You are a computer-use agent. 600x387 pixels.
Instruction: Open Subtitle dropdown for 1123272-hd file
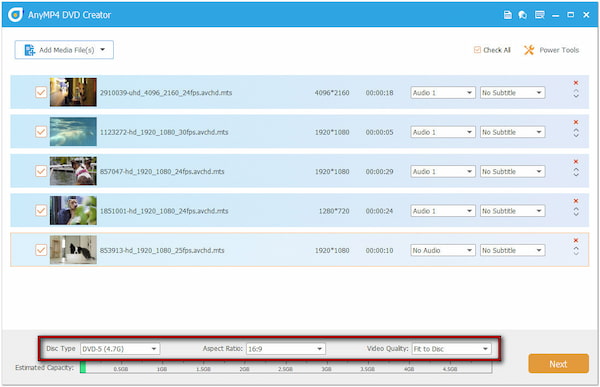click(x=512, y=132)
